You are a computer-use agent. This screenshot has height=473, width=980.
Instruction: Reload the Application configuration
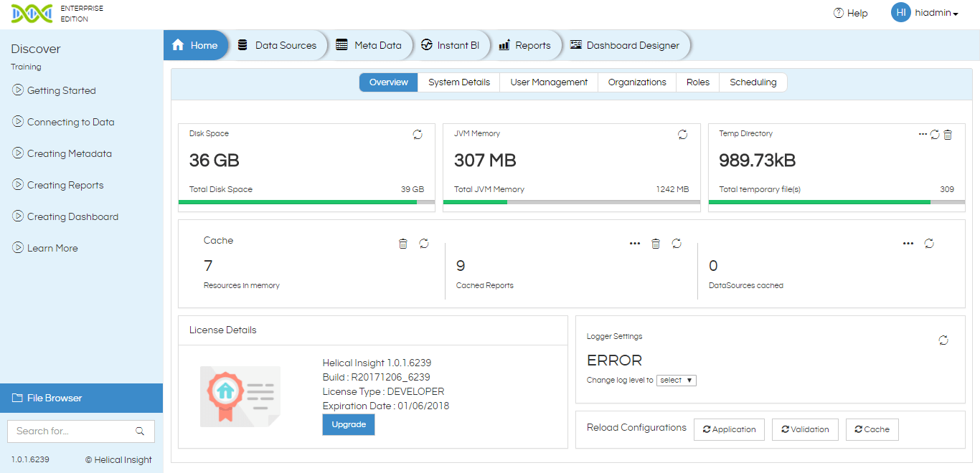[x=729, y=429]
